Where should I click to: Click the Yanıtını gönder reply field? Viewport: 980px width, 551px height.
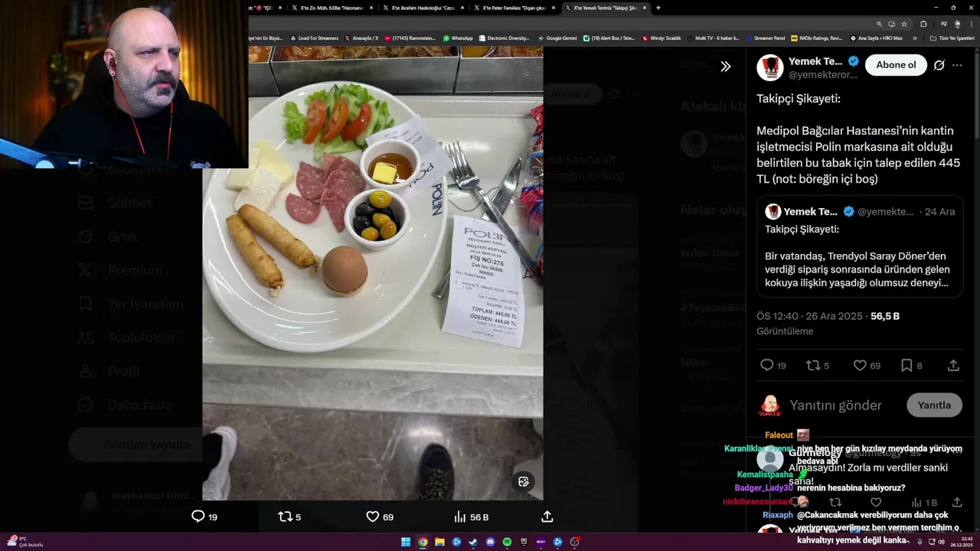tap(836, 406)
